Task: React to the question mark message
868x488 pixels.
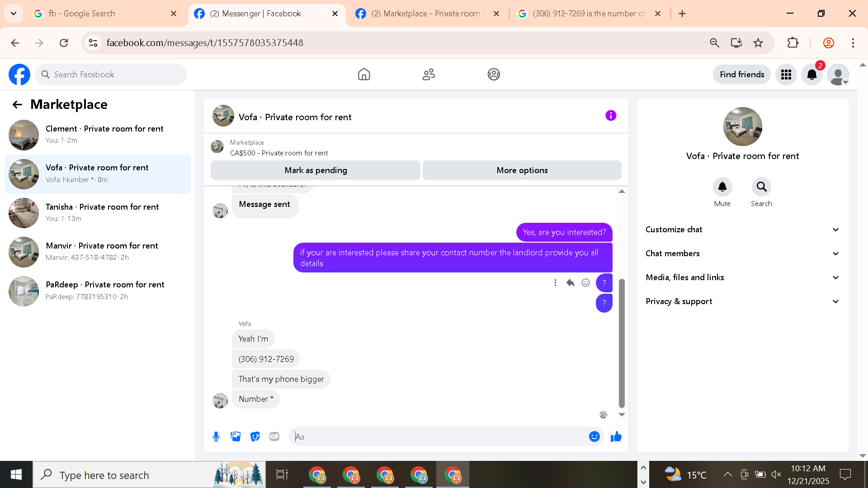Action: tap(586, 283)
